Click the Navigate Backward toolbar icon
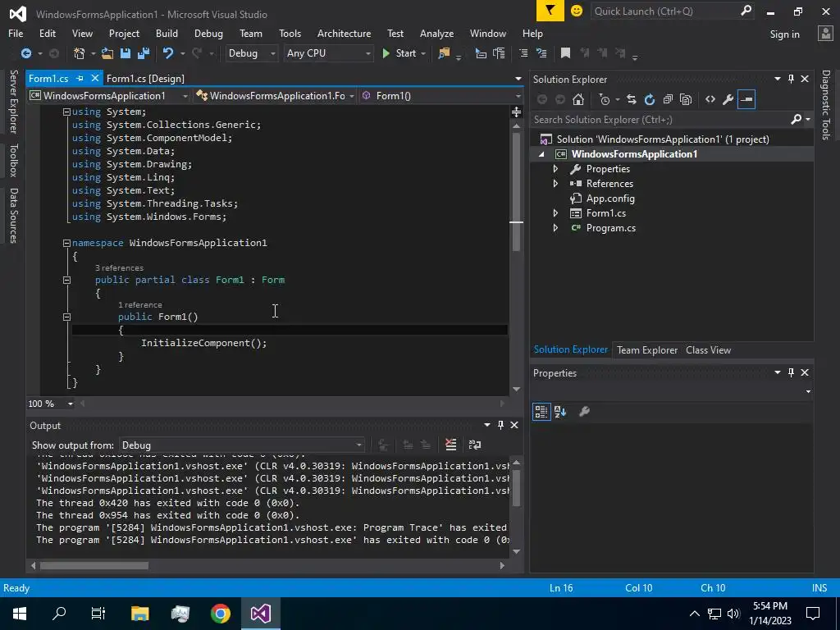The width and height of the screenshot is (840, 630). pos(25,53)
